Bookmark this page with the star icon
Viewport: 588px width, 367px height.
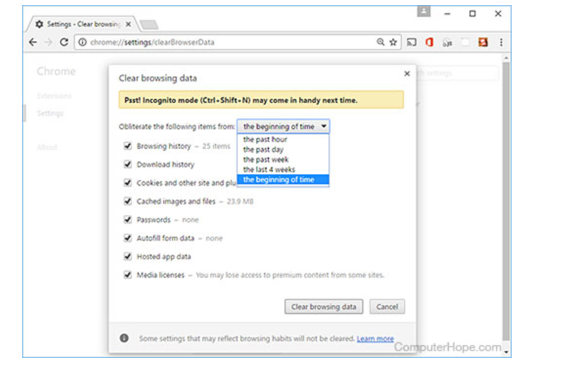pos(394,42)
